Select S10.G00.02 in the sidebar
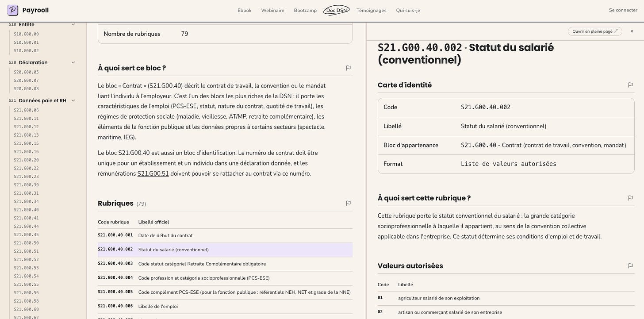This screenshot has height=319, width=644. click(x=26, y=50)
